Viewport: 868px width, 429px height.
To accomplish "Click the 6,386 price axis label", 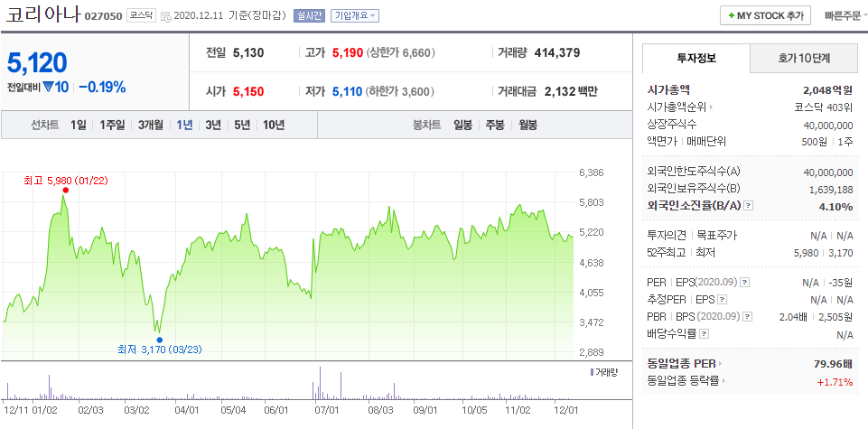I will pos(591,173).
